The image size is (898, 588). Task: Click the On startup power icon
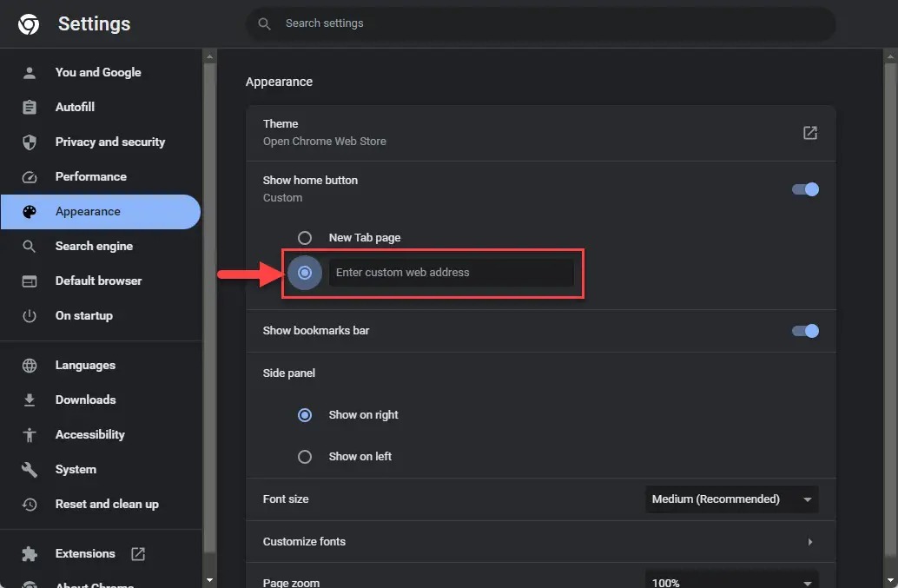pyautogui.click(x=30, y=316)
